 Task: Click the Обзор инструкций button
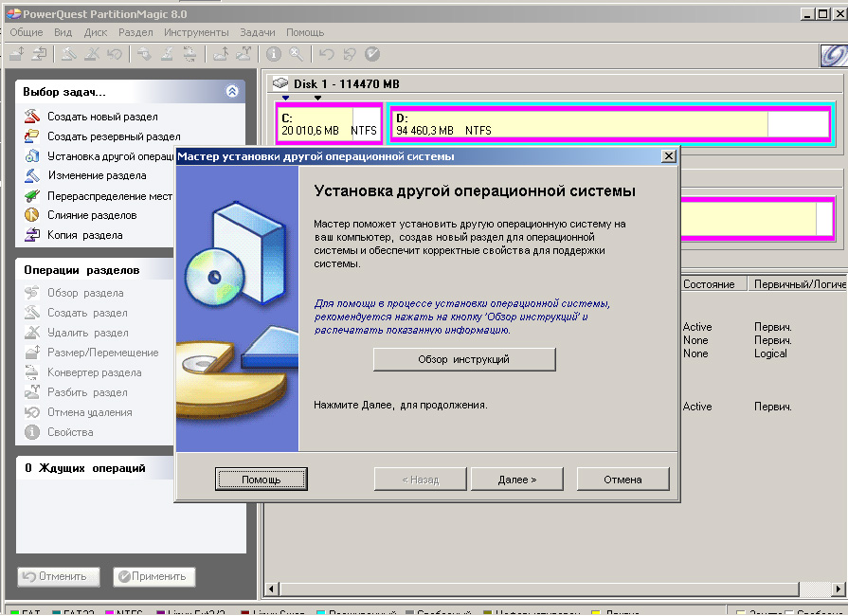point(464,359)
